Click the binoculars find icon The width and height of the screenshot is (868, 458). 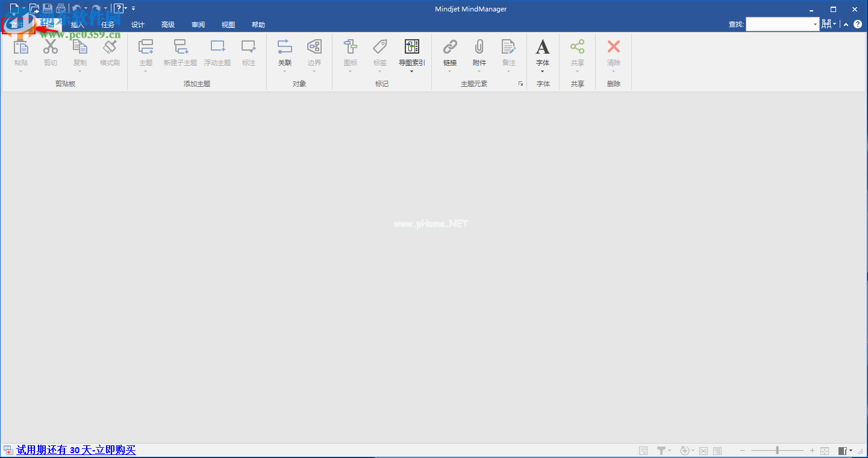(x=826, y=24)
